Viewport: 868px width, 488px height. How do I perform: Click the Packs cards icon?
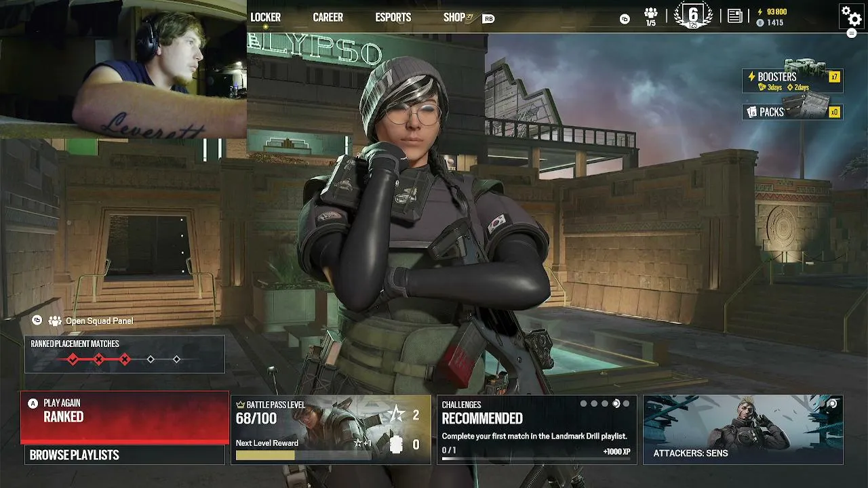pyautogui.click(x=751, y=112)
